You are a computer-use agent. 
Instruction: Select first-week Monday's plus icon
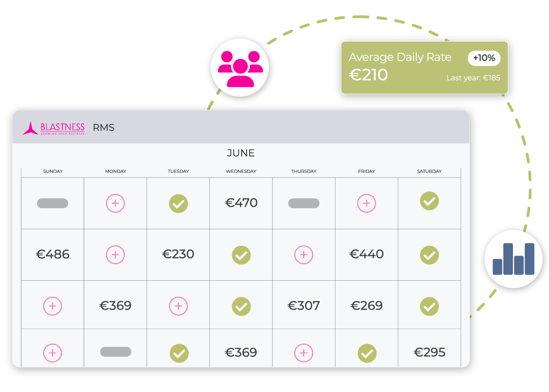[115, 203]
